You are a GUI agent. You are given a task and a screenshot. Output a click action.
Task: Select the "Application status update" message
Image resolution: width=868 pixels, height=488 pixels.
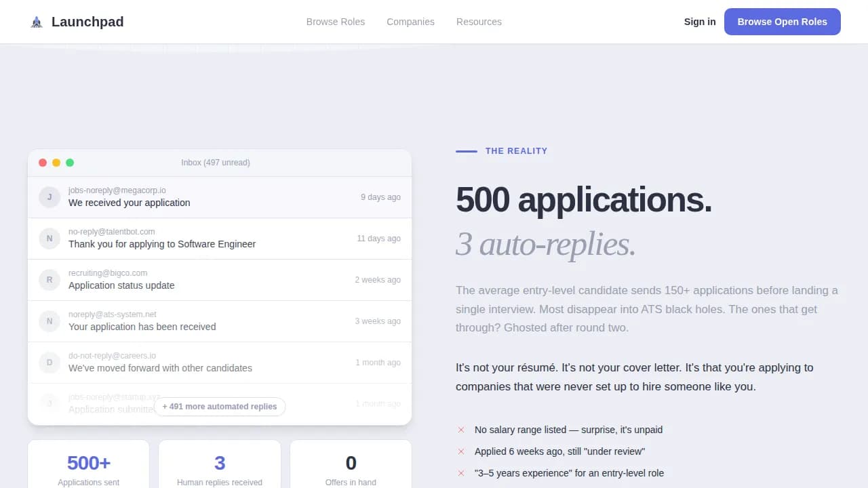pyautogui.click(x=121, y=285)
